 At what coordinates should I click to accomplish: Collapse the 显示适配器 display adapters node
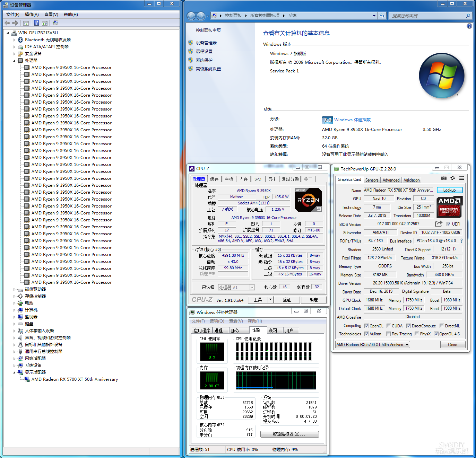coord(14,372)
